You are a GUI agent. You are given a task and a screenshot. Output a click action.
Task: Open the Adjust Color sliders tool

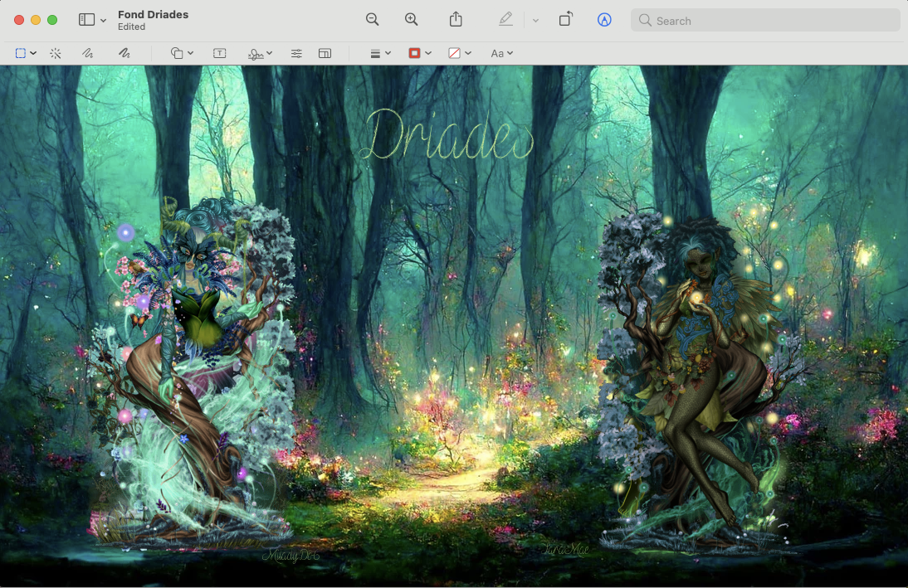(x=296, y=53)
